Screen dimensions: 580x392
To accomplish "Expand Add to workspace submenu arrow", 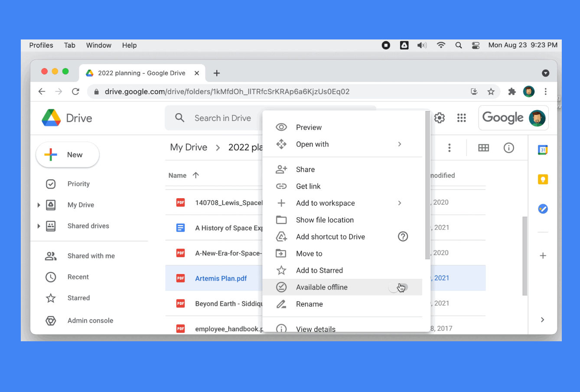I will 400,203.
